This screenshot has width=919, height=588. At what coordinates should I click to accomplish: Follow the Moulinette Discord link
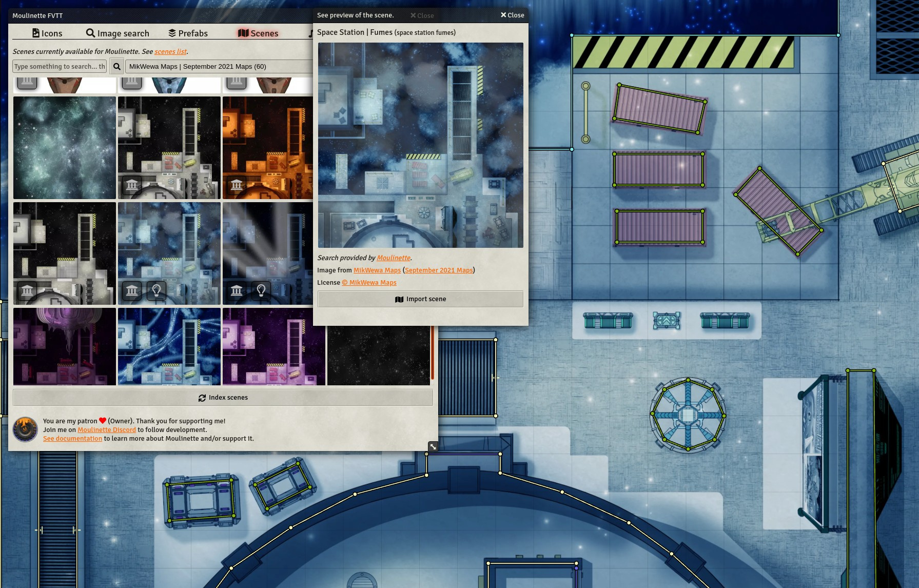[x=107, y=430]
